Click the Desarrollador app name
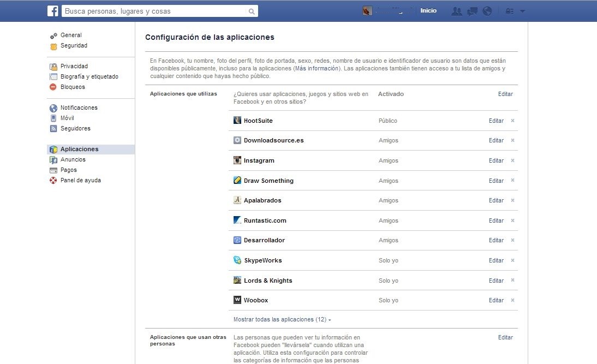Image resolution: width=597 pixels, height=364 pixels. point(264,240)
